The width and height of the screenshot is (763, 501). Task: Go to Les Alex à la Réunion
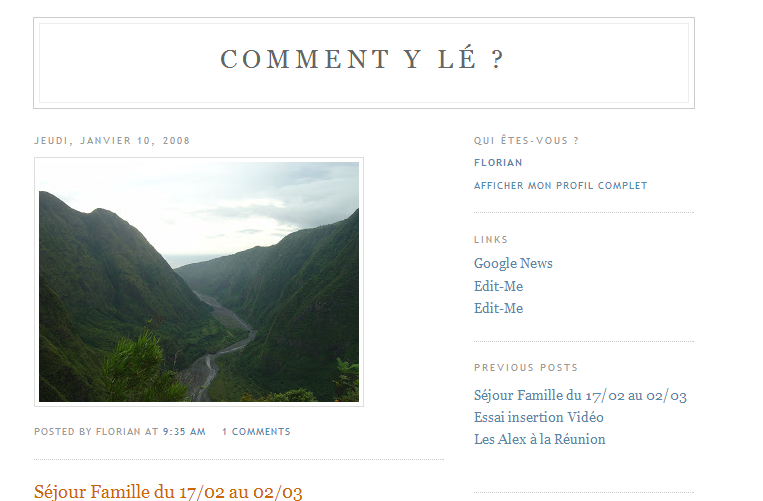[540, 439]
